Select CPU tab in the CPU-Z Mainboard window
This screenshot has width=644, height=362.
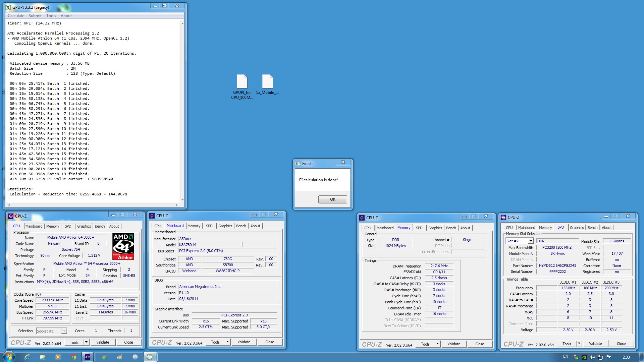tap(158, 226)
